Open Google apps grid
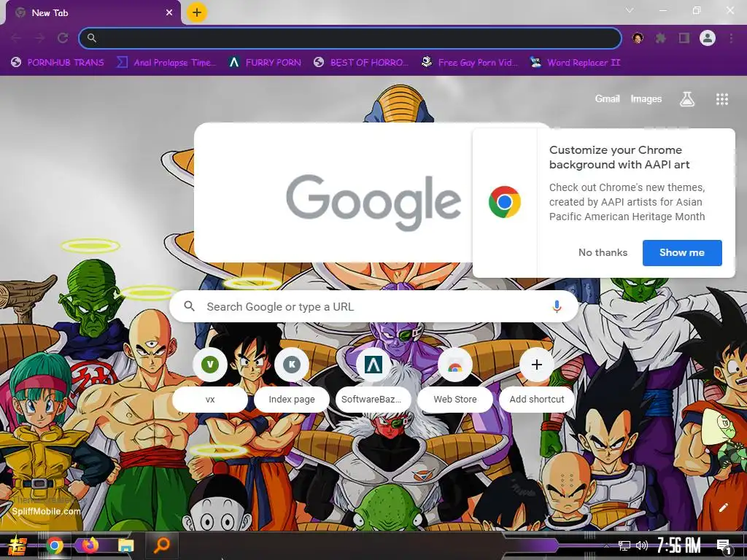The image size is (747, 560). tap(722, 99)
